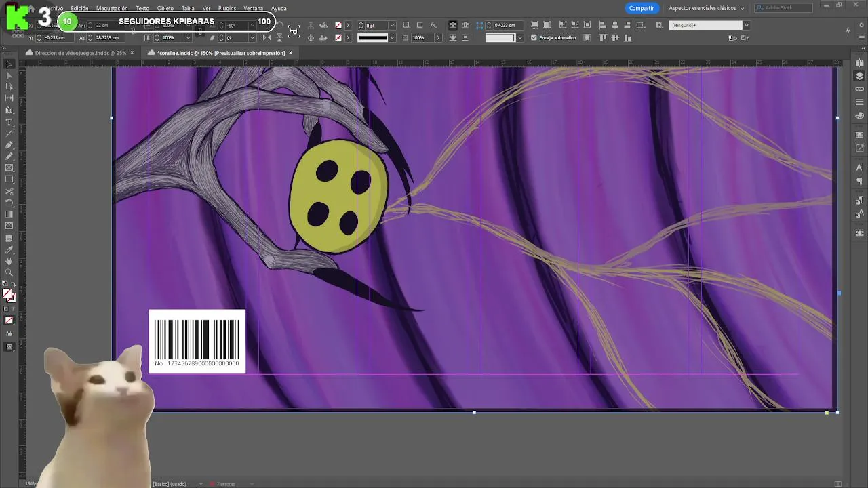Select the Hand tool
The width and height of the screenshot is (868, 488).
click(x=9, y=261)
